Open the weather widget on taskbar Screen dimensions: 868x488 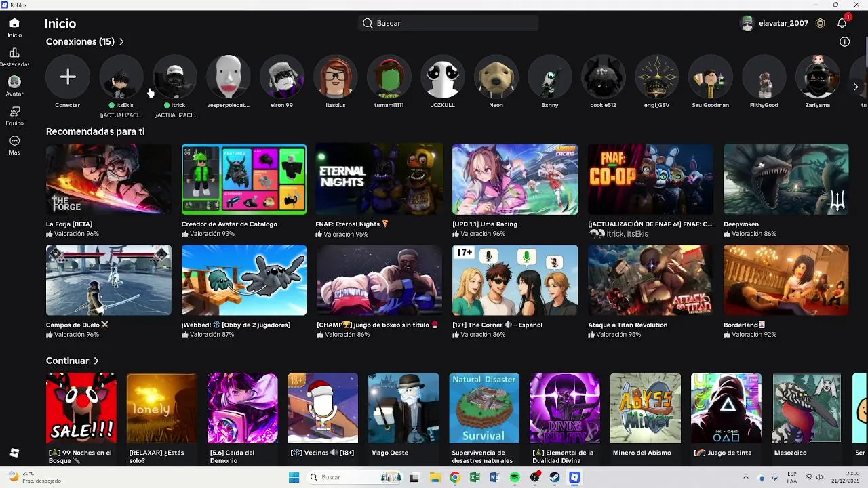click(34, 477)
